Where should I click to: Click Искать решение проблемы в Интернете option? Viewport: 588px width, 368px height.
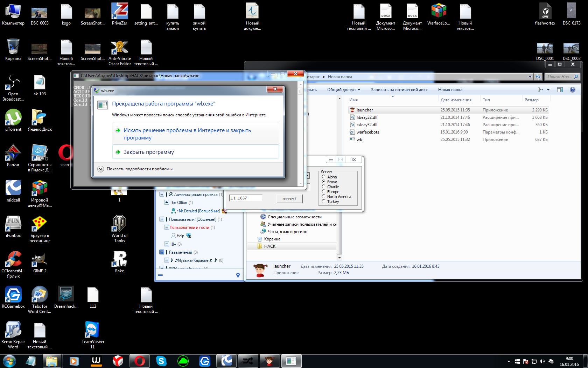195,134
